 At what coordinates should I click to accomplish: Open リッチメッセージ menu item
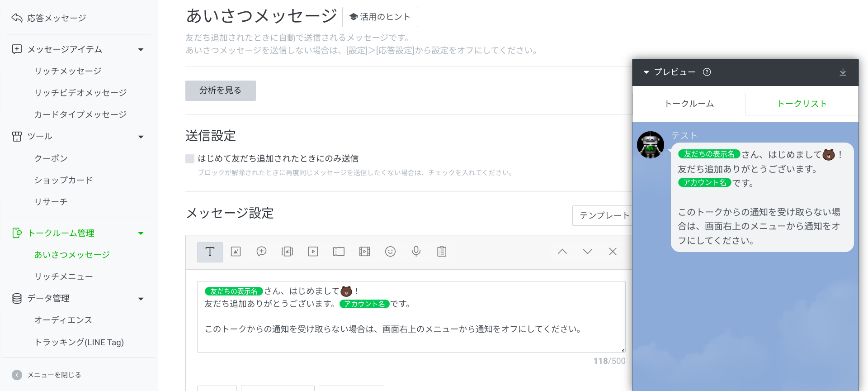click(68, 71)
